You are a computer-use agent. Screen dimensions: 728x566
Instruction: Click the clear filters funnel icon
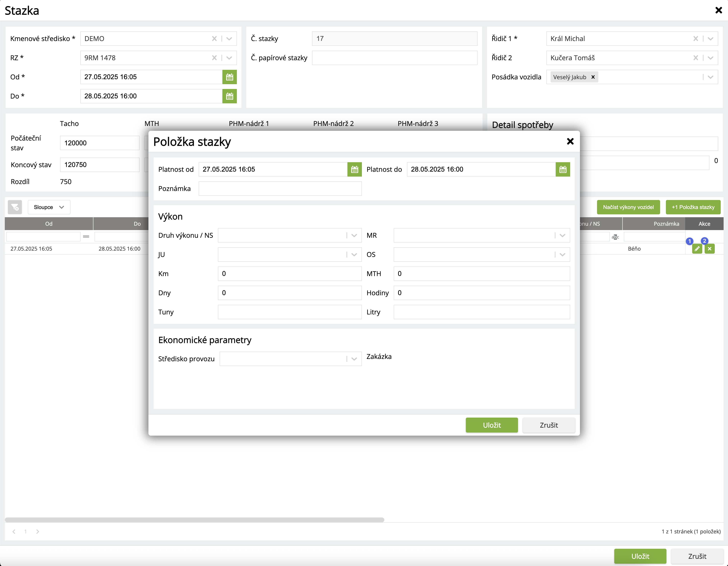(15, 207)
